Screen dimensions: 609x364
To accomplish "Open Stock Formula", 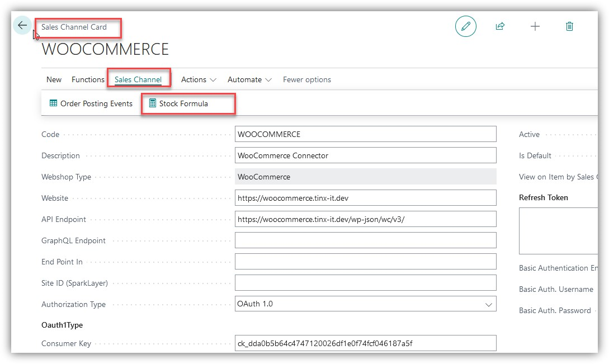I will 178,103.
